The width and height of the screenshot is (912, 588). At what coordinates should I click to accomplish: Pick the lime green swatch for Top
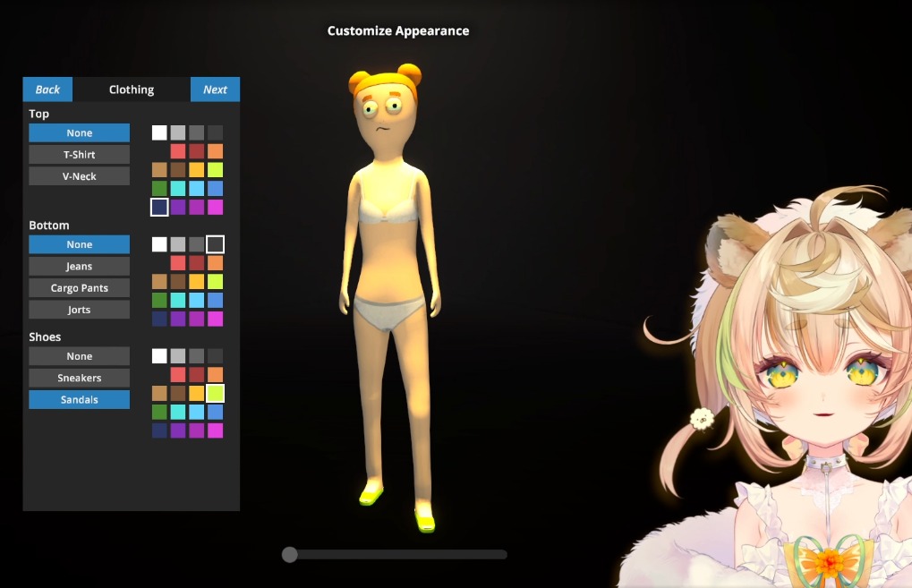point(215,170)
